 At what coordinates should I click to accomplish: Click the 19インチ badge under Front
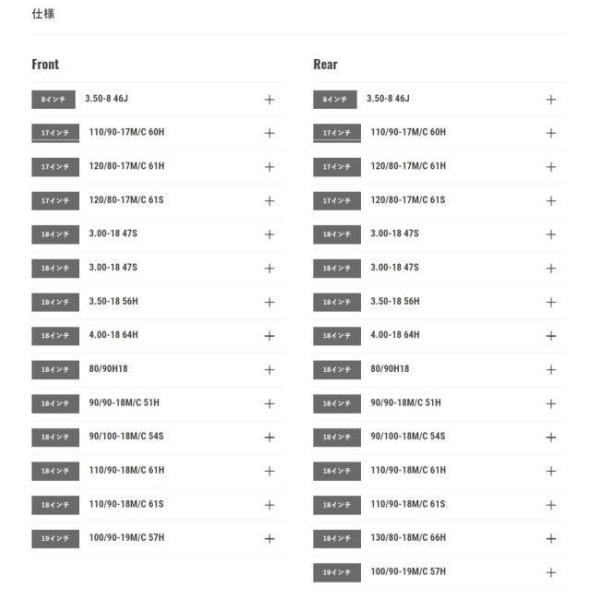tap(55, 539)
